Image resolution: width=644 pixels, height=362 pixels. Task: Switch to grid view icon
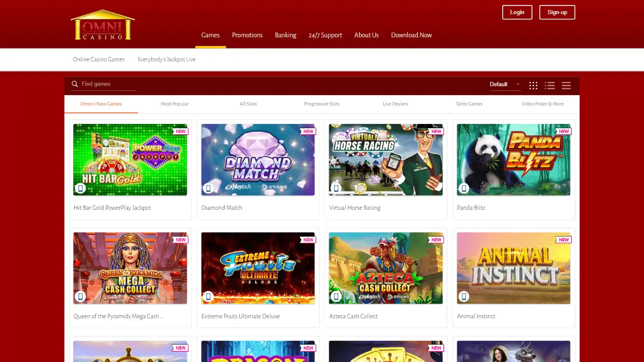533,85
